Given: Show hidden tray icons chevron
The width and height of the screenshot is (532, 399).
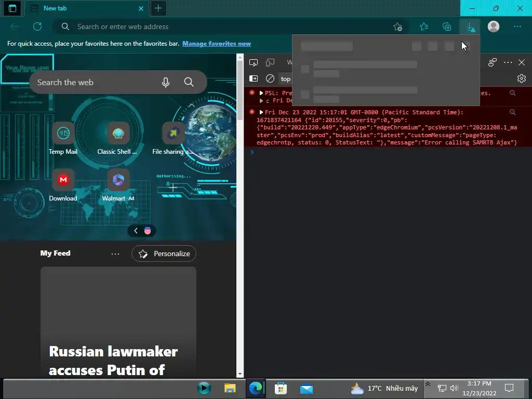Looking at the screenshot, I should click(428, 384).
